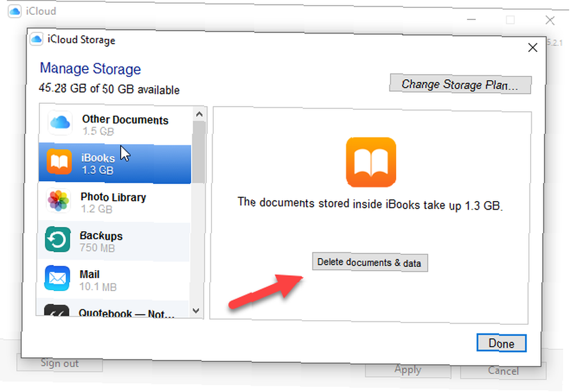Click the Other Documents cloud icon
This screenshot has height=392, width=570.
pyautogui.click(x=60, y=123)
